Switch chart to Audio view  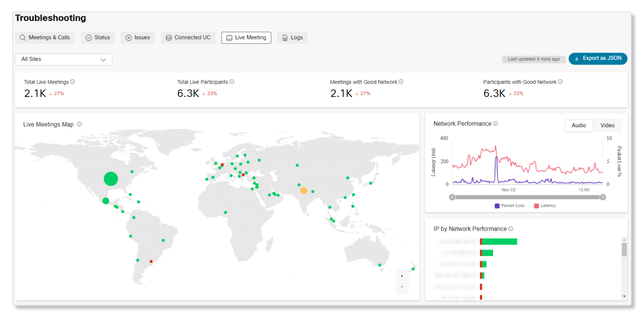point(578,125)
